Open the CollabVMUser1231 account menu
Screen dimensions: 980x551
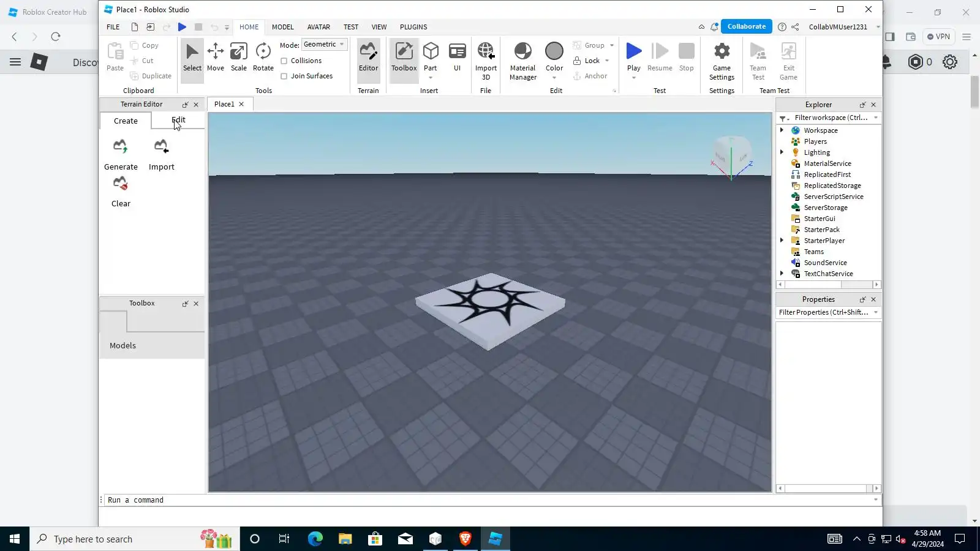click(843, 27)
